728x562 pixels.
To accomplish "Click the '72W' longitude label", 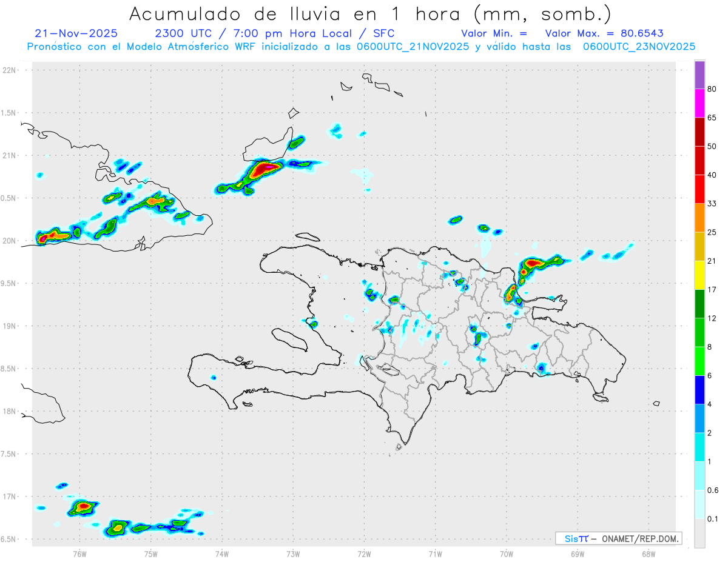I will click(364, 554).
